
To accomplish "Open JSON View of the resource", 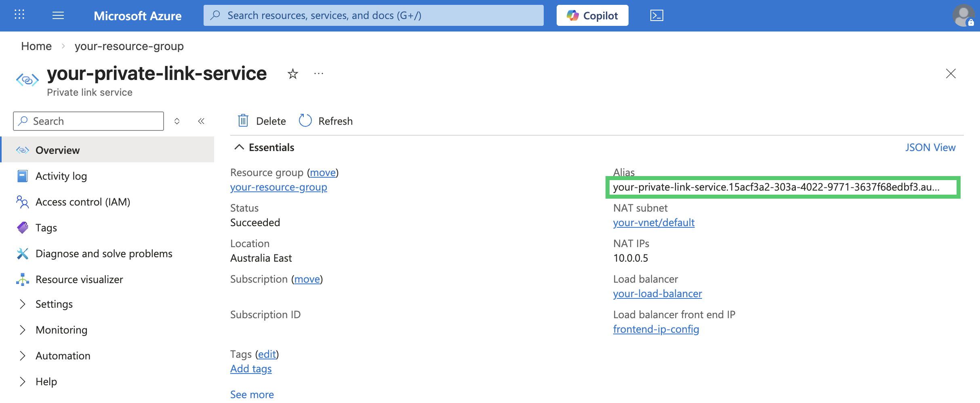I will click(x=930, y=147).
